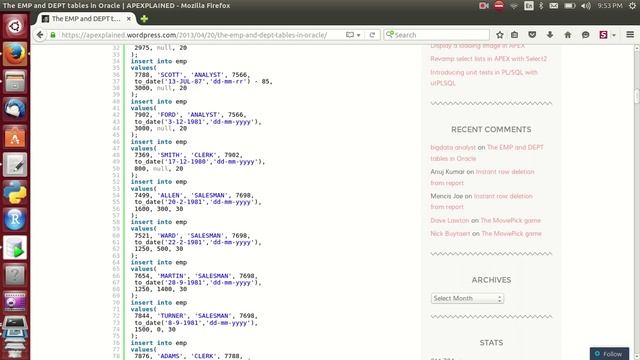
Task: Launch Python icon in the launcher
Action: tap(15, 192)
